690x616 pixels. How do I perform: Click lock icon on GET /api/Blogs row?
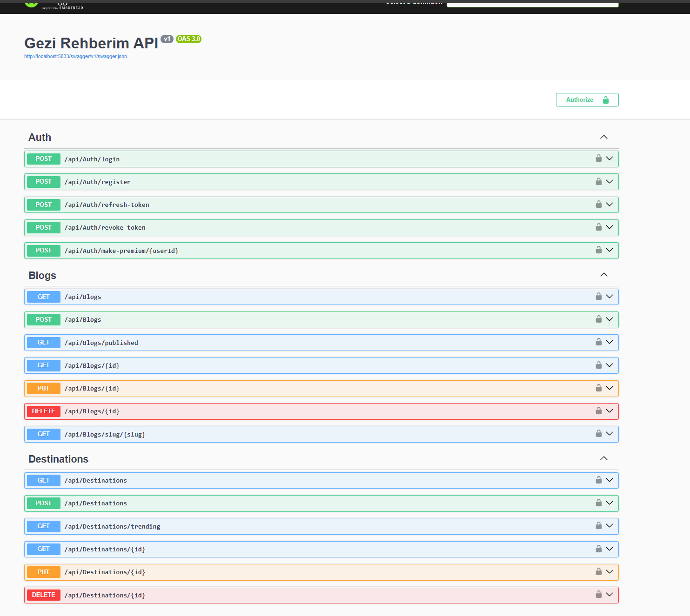pos(599,296)
